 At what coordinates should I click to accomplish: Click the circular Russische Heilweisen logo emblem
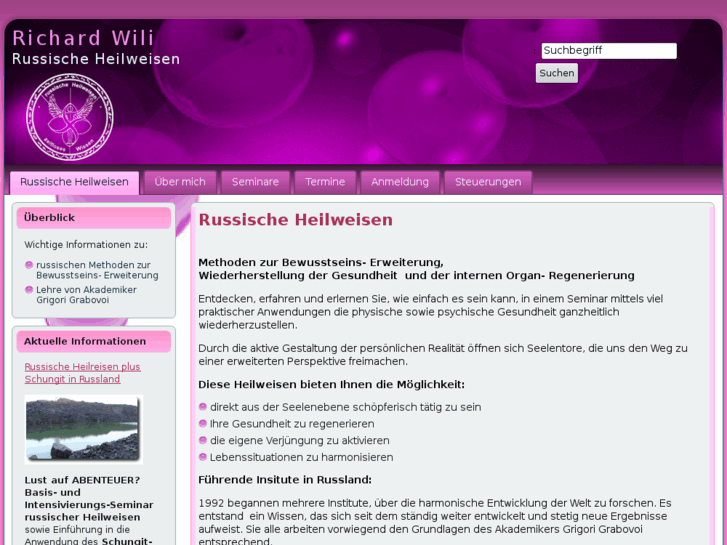[x=70, y=117]
